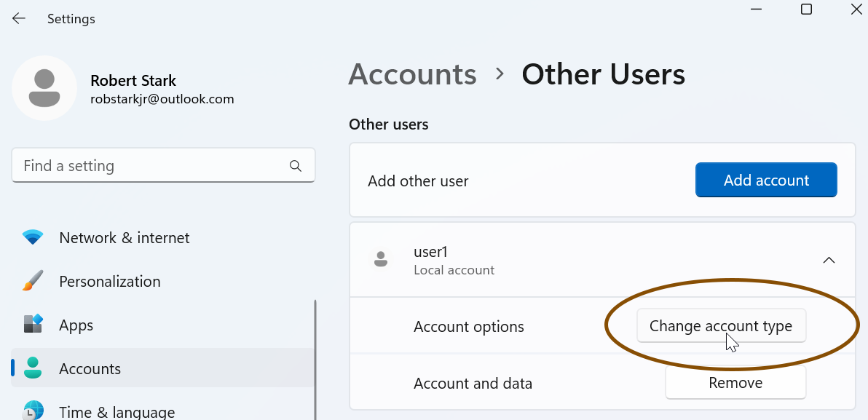Click the Accounts person icon
This screenshot has width=868, height=420.
tap(33, 368)
